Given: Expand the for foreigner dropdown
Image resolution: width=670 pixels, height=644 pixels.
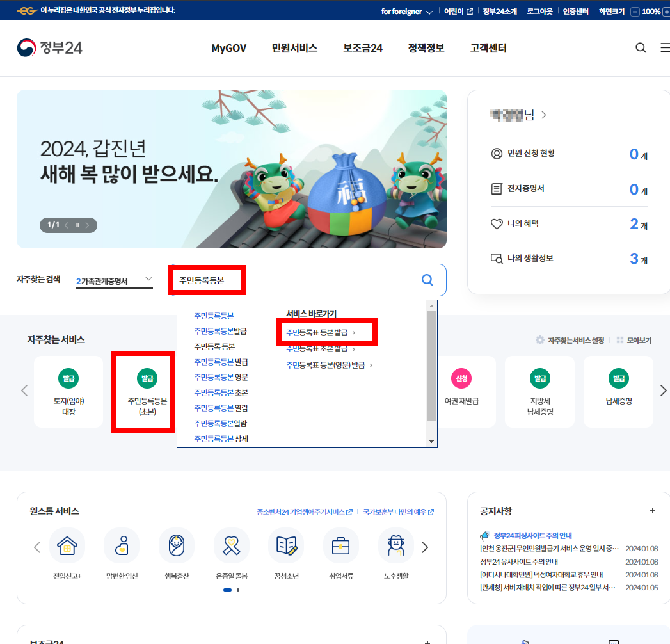Looking at the screenshot, I should 407,12.
